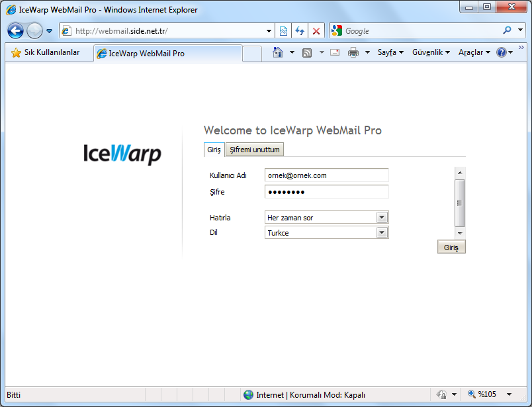
Task: Close the Internet Explorer window
Action: click(511, 7)
